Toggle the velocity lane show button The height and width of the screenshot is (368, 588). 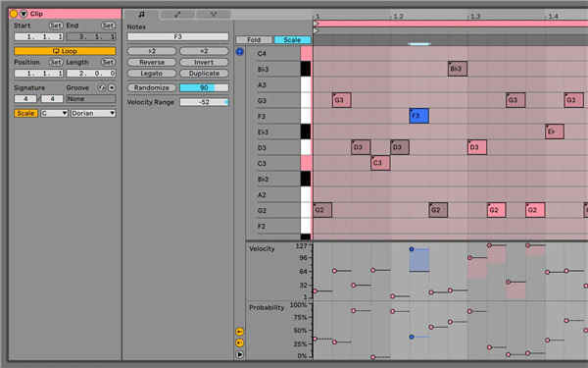click(x=239, y=332)
